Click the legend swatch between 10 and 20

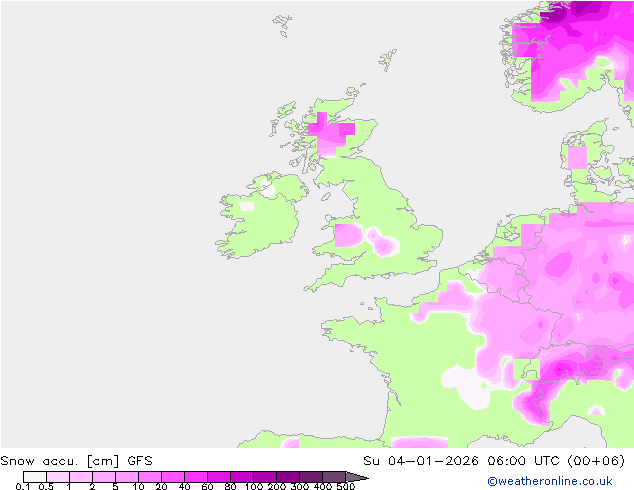(150, 477)
